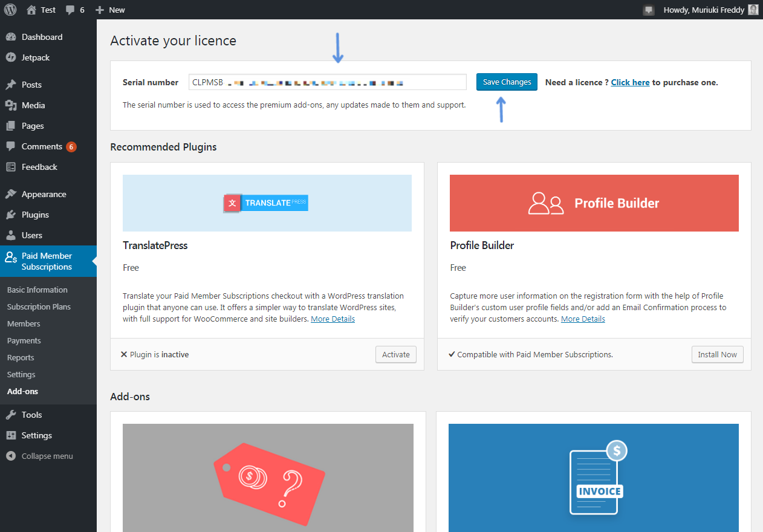Click the Comments sidebar bubble icon
Screen dimensions: 763x532
click(11, 146)
